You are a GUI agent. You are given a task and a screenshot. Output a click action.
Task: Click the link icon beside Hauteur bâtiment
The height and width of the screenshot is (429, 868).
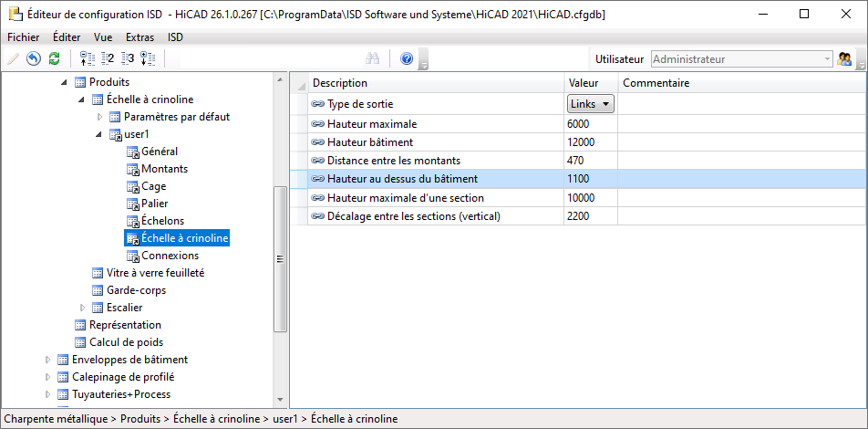point(317,141)
